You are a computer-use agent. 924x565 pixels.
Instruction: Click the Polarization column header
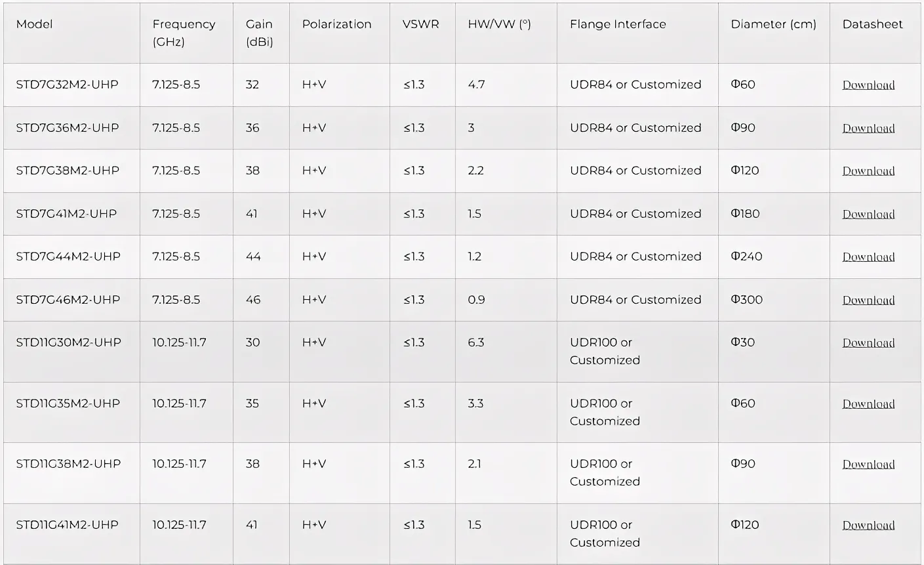tap(336, 24)
